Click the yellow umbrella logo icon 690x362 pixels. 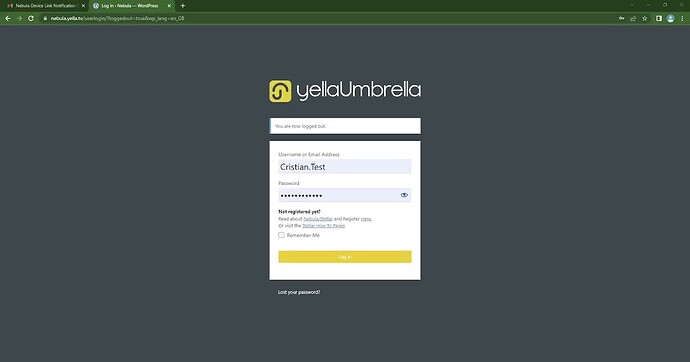coord(280,91)
